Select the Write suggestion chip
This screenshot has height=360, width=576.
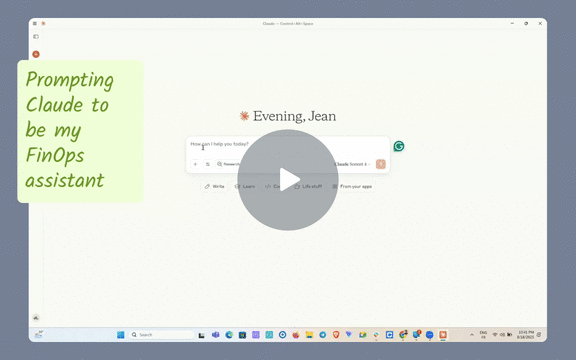click(x=215, y=187)
